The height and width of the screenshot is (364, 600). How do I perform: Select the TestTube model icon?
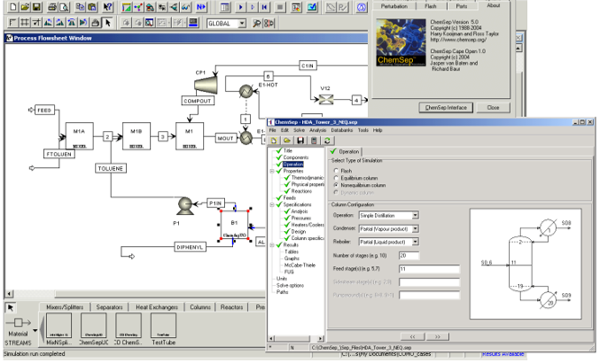coord(164,325)
